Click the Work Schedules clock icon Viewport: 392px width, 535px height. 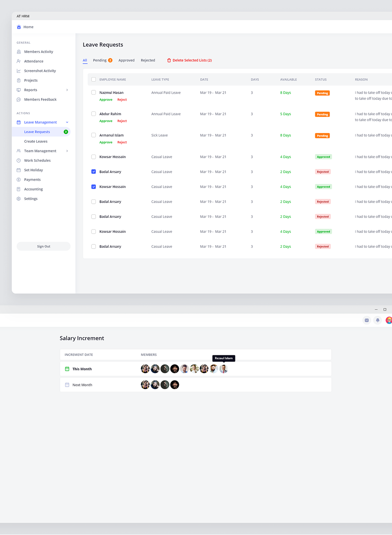click(x=19, y=160)
